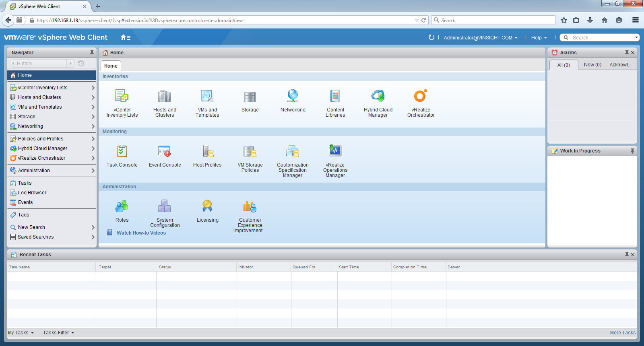The height and width of the screenshot is (346, 644).
Task: Close the Recent Tasks panel
Action: click(633, 255)
